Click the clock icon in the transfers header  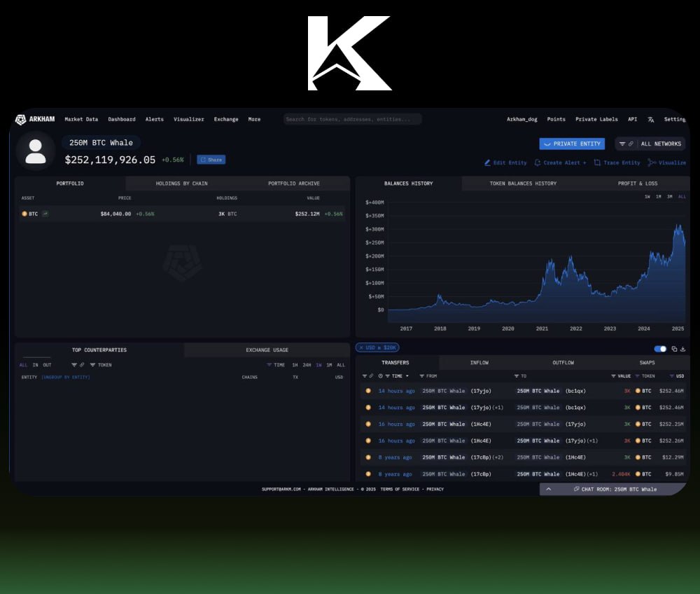point(380,376)
